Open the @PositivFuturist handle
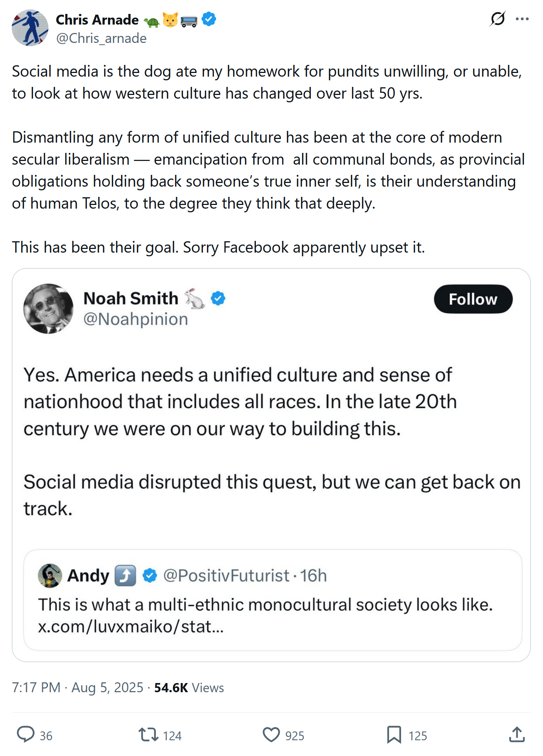Viewport: 543px width, 756px height. pyautogui.click(x=226, y=576)
